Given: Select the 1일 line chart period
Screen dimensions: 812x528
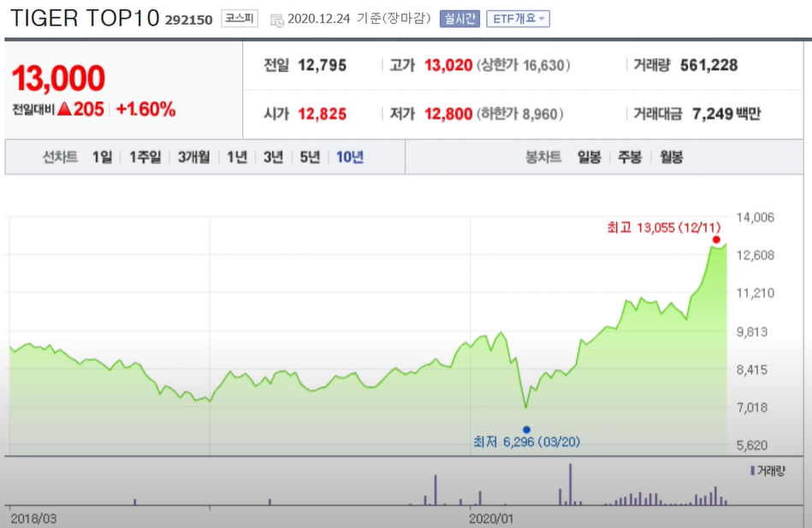Looking at the screenshot, I should (102, 157).
